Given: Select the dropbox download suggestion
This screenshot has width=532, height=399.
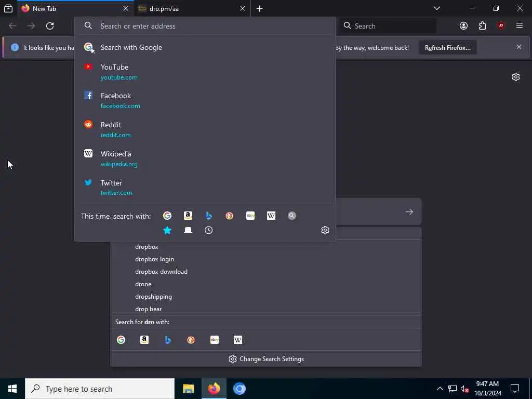Looking at the screenshot, I should coord(266,272).
